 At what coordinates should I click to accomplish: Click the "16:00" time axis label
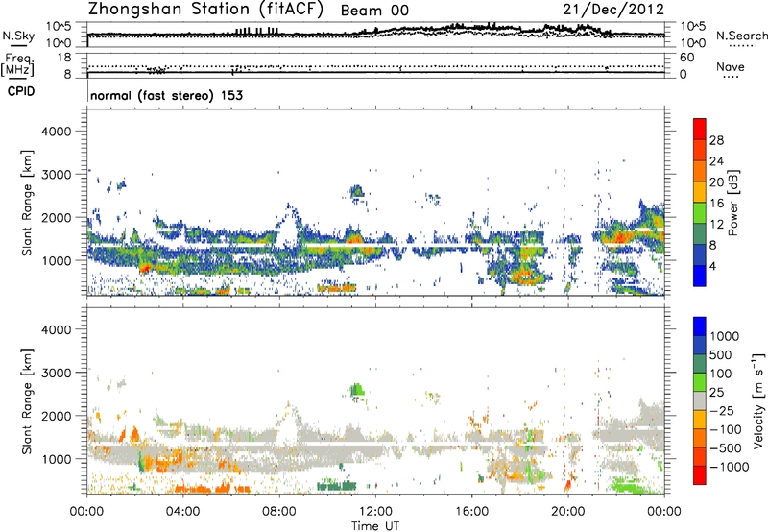pos(471,512)
